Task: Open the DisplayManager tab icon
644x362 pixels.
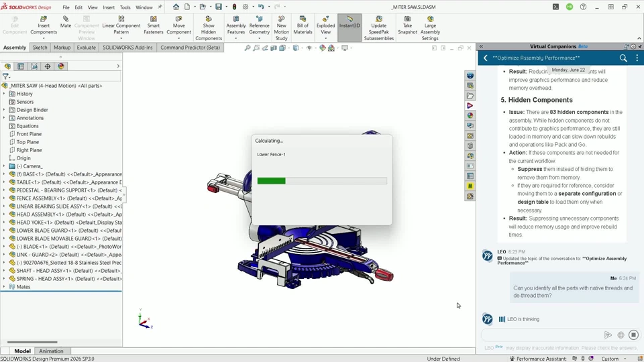Action: click(x=61, y=66)
